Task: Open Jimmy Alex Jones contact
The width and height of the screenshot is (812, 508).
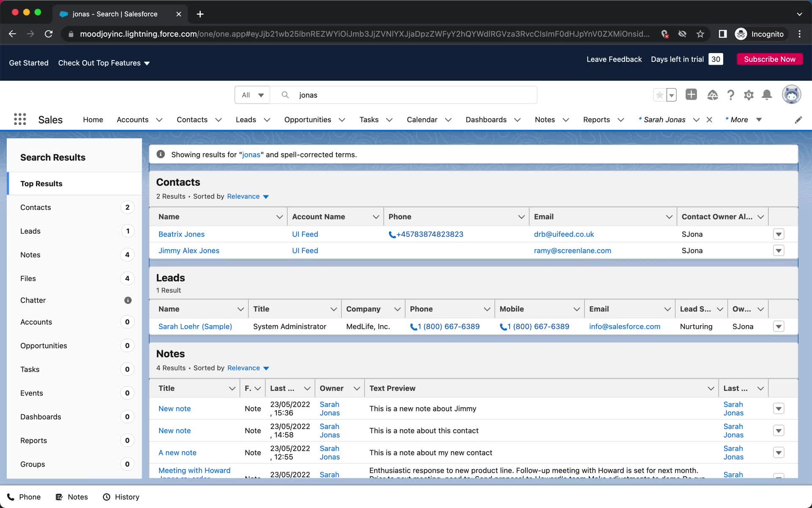Action: (x=189, y=251)
